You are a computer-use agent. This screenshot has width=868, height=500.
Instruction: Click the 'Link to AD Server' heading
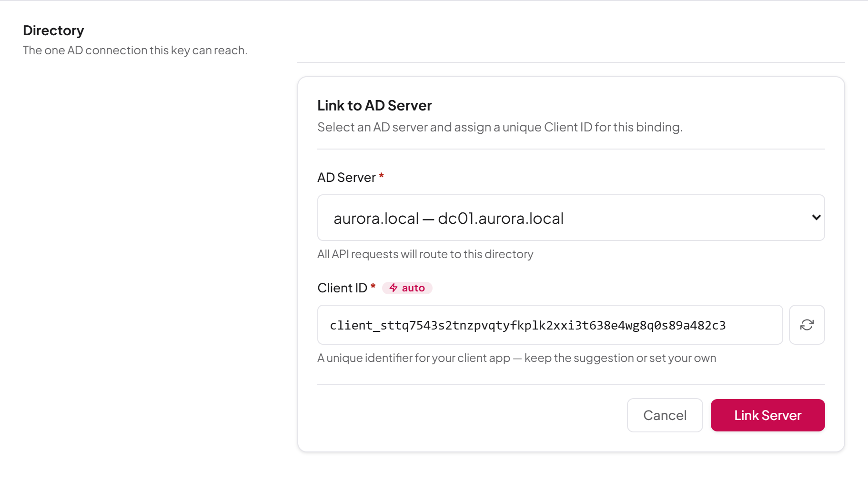374,105
